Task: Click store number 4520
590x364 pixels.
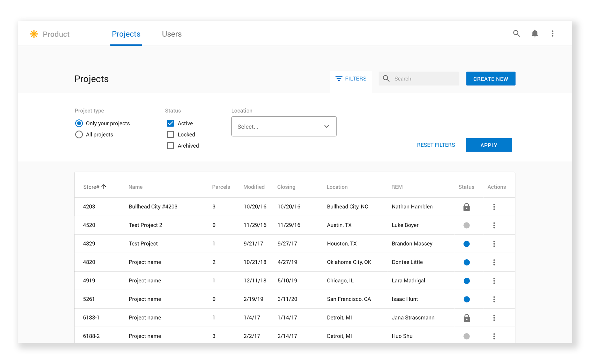Action: (x=89, y=225)
